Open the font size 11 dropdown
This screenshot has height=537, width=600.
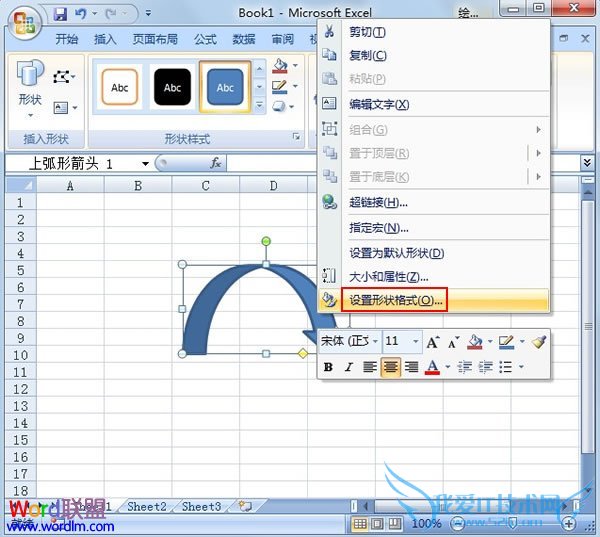click(x=416, y=341)
